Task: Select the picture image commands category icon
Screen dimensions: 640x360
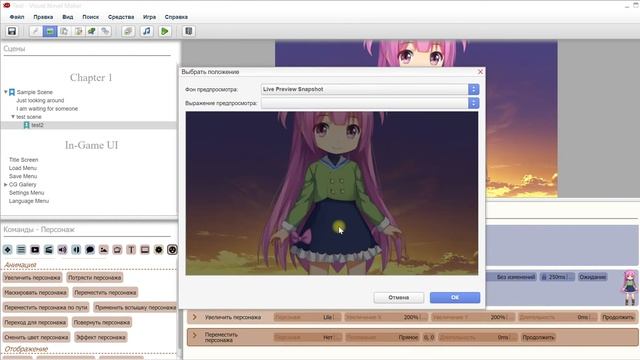Action: click(x=104, y=249)
